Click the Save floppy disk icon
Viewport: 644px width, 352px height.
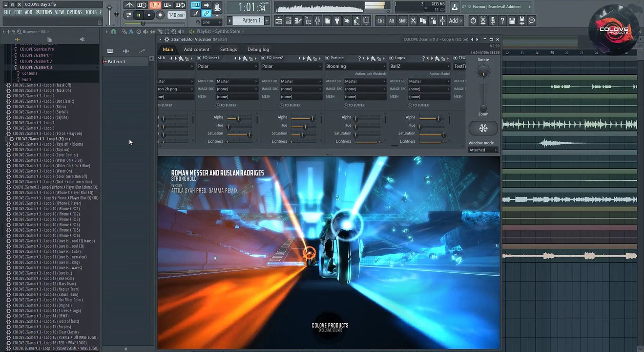coord(512,21)
